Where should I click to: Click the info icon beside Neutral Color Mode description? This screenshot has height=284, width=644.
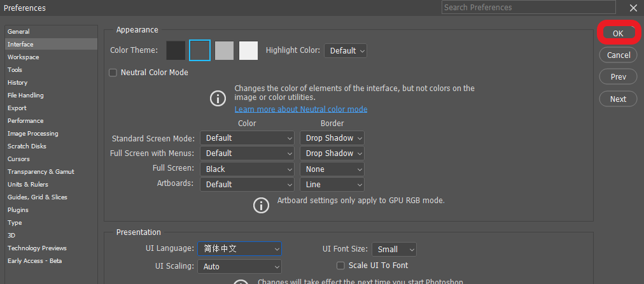[x=218, y=99]
